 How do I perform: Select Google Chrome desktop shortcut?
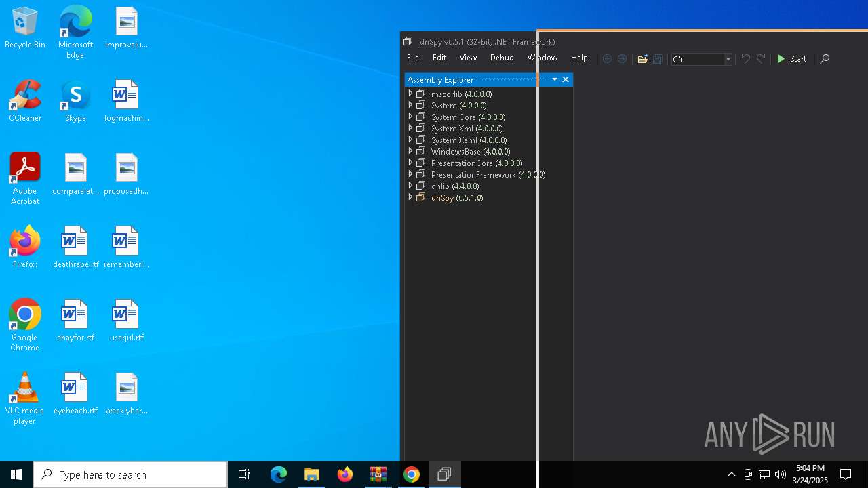pyautogui.click(x=25, y=325)
